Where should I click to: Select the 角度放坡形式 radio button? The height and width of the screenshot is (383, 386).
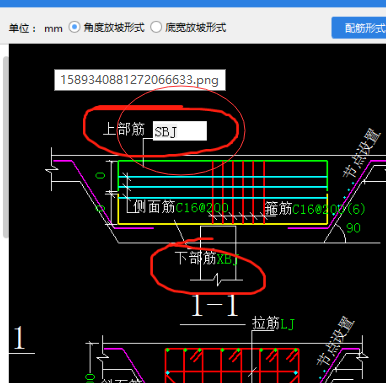[x=74, y=27]
